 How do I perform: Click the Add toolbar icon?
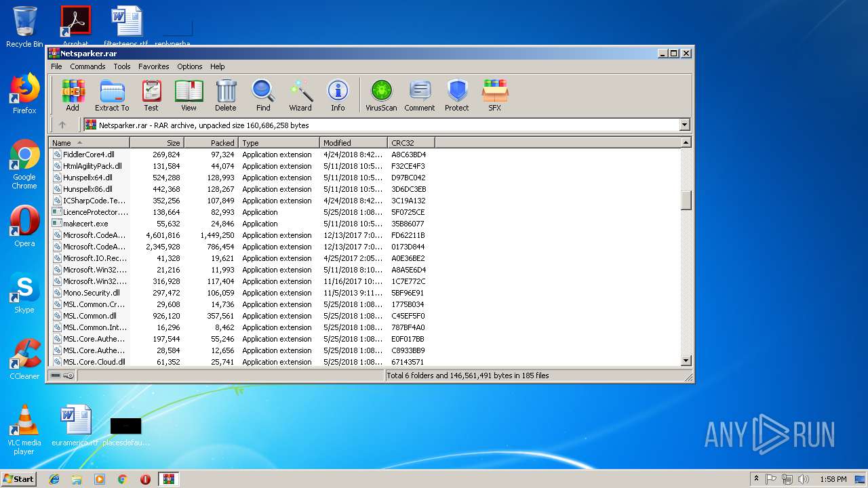73,95
